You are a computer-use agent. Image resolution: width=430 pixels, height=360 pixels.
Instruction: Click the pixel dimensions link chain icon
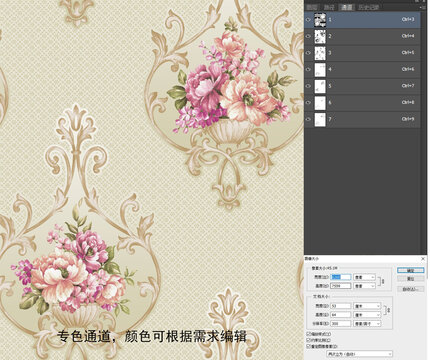tap(383, 282)
